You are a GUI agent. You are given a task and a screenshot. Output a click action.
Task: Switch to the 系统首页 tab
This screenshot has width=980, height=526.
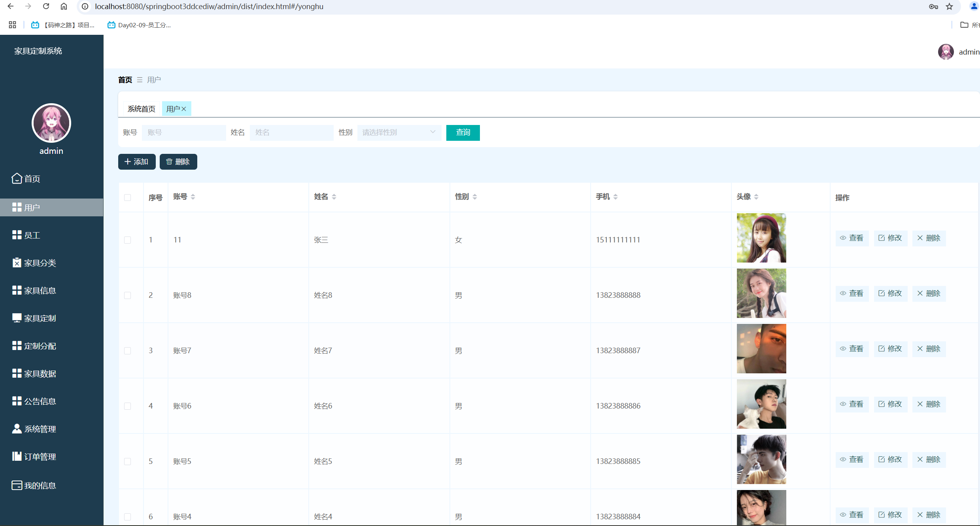click(x=141, y=109)
